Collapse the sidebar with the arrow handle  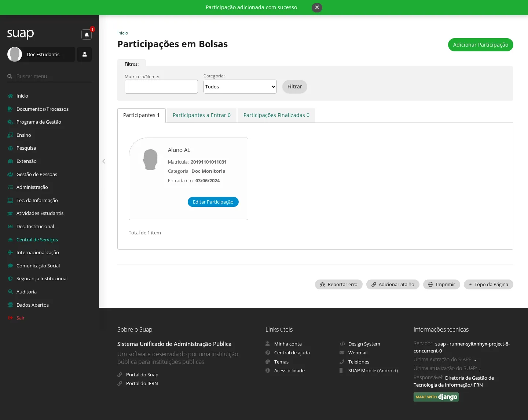pyautogui.click(x=104, y=161)
